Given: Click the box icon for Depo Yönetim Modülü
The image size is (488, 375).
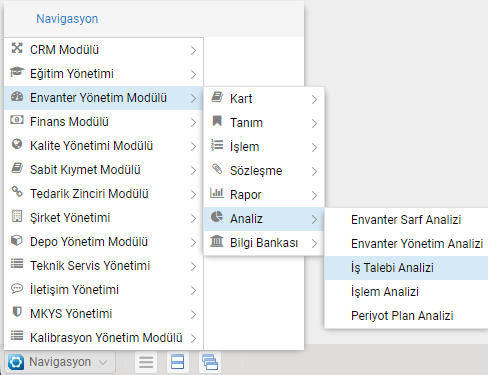Looking at the screenshot, I should (x=17, y=240).
